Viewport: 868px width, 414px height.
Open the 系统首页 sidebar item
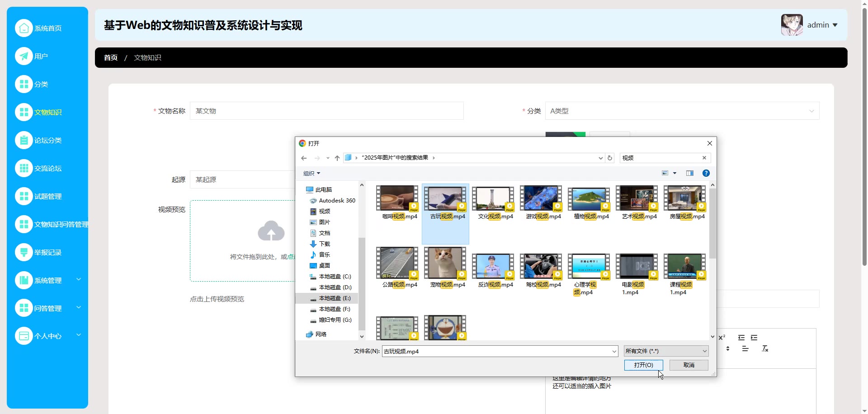click(47, 28)
